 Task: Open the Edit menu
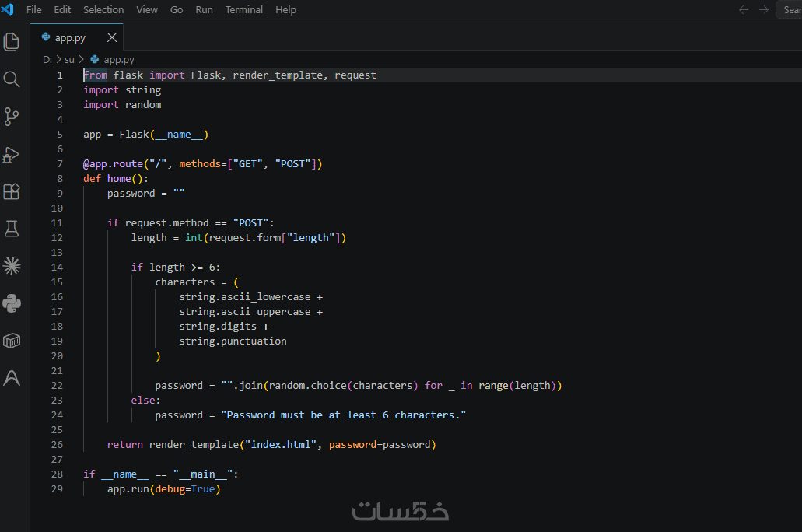tap(62, 9)
